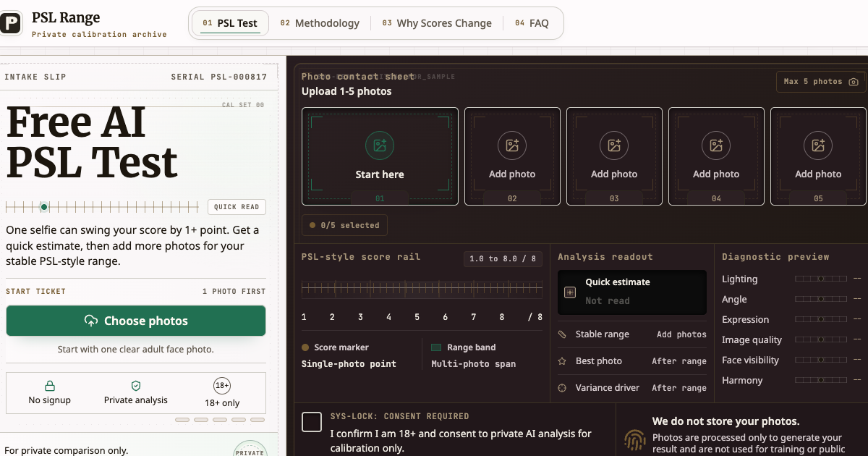Open the Methodology tab

coord(320,23)
